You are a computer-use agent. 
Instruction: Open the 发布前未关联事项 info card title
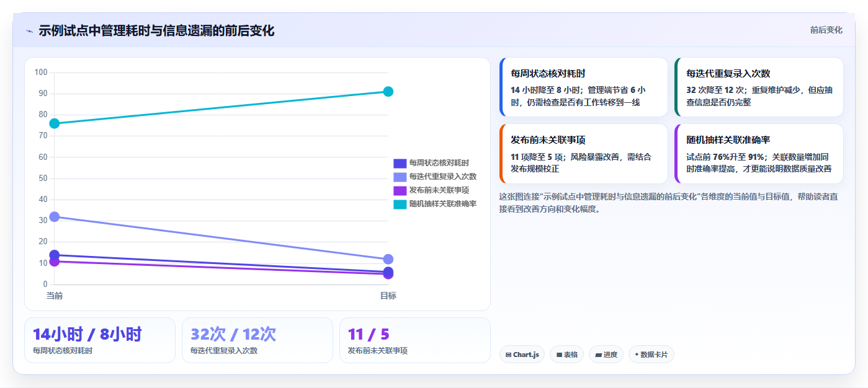[x=548, y=140]
